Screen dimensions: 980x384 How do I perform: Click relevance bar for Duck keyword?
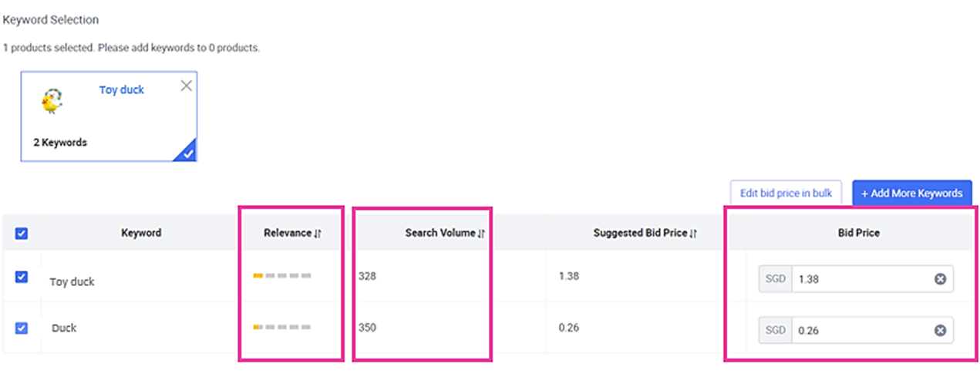tap(282, 327)
